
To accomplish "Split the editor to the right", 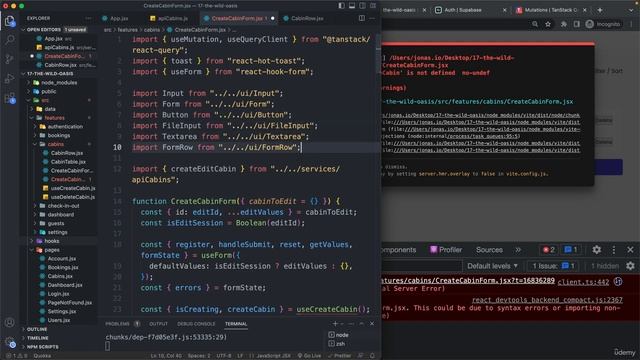I will tap(362, 18).
